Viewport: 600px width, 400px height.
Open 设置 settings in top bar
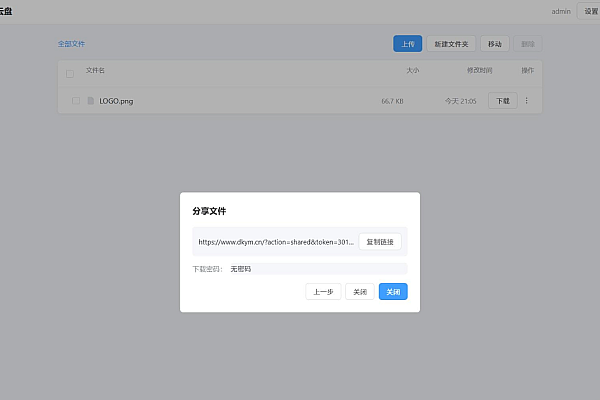pos(590,11)
